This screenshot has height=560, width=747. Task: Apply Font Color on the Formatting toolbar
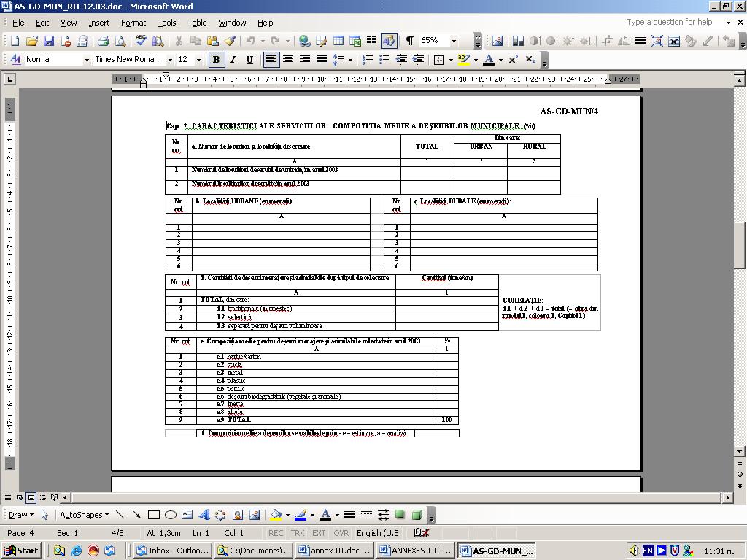[x=488, y=60]
